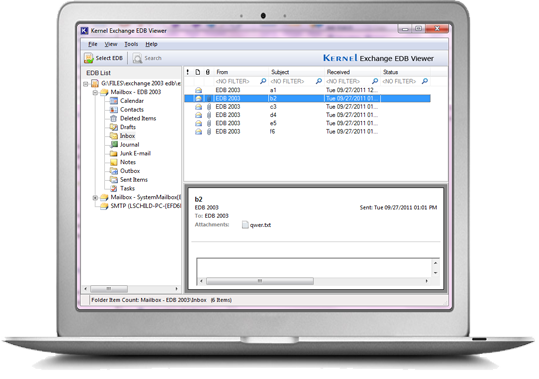Expand the Mailbox - SystemMailbox node
The image size is (539, 379).
95,198
